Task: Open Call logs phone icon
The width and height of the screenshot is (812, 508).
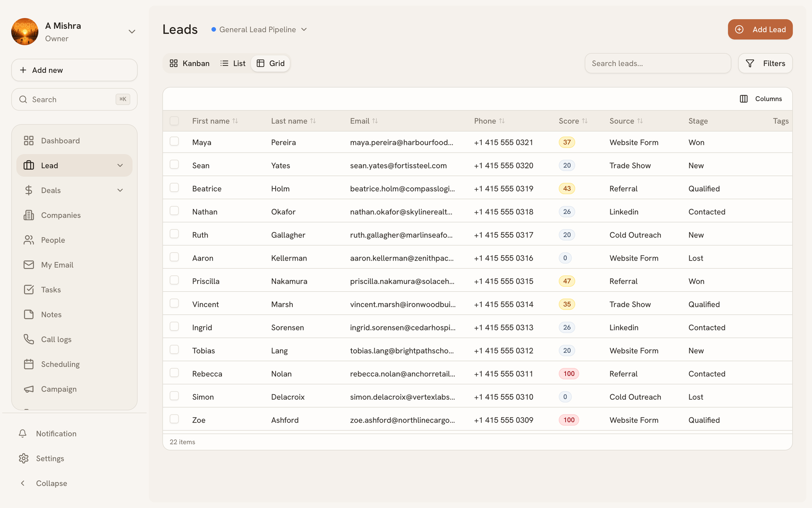Action: 28,340
